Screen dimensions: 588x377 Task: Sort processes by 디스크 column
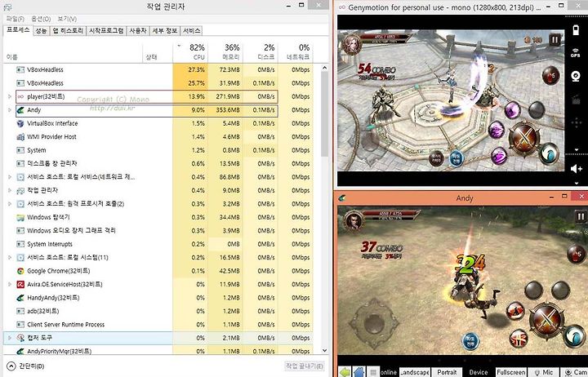(x=260, y=52)
